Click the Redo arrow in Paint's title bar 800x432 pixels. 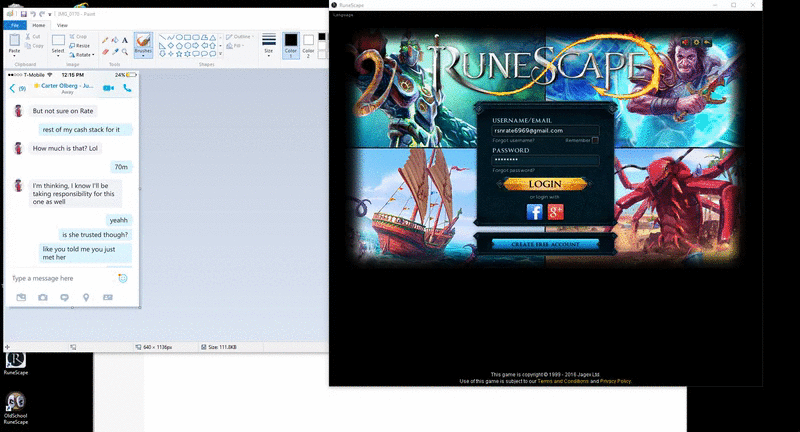42,14
